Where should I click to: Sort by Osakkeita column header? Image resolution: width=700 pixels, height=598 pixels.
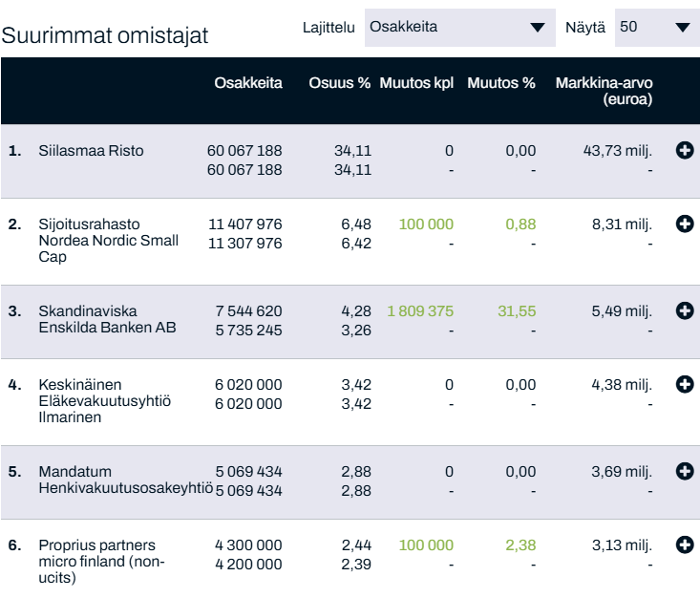(248, 83)
